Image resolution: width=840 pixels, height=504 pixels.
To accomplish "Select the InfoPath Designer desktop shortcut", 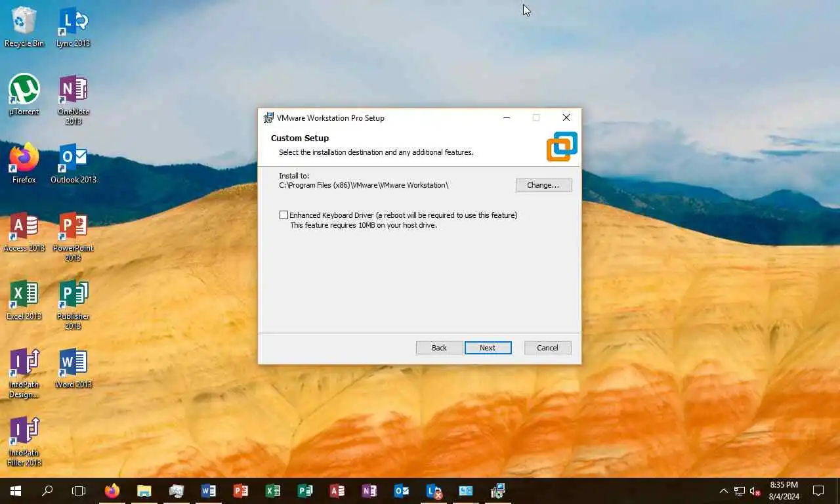I will click(x=24, y=373).
